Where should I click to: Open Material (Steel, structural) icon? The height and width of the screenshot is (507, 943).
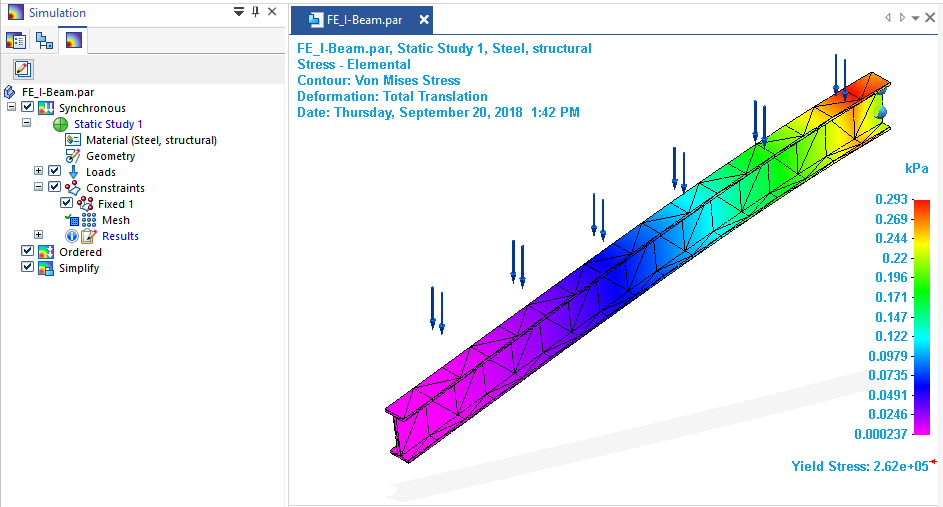point(72,140)
